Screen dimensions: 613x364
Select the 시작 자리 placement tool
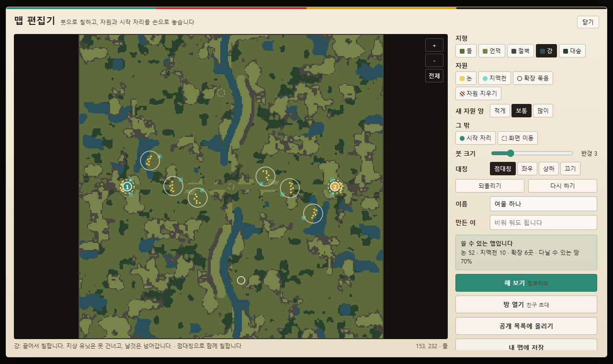[475, 138]
